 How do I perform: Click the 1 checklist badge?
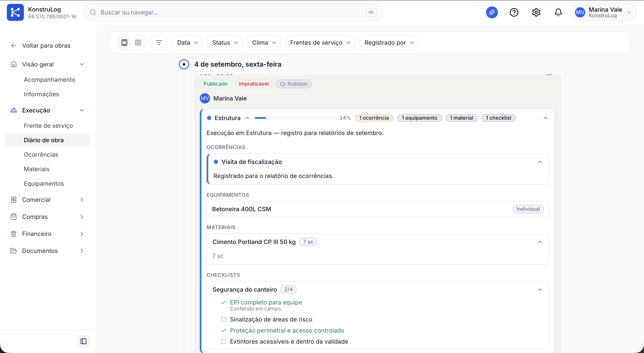pos(499,118)
